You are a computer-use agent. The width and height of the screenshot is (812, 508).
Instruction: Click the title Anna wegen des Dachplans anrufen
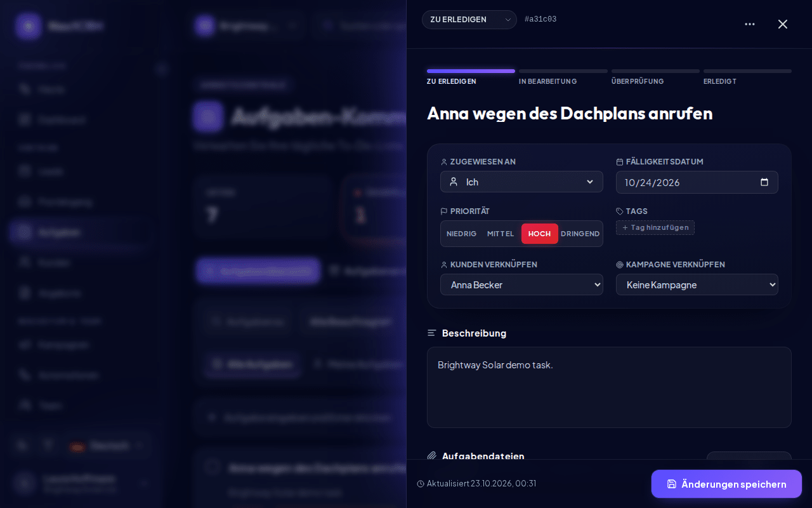click(570, 113)
